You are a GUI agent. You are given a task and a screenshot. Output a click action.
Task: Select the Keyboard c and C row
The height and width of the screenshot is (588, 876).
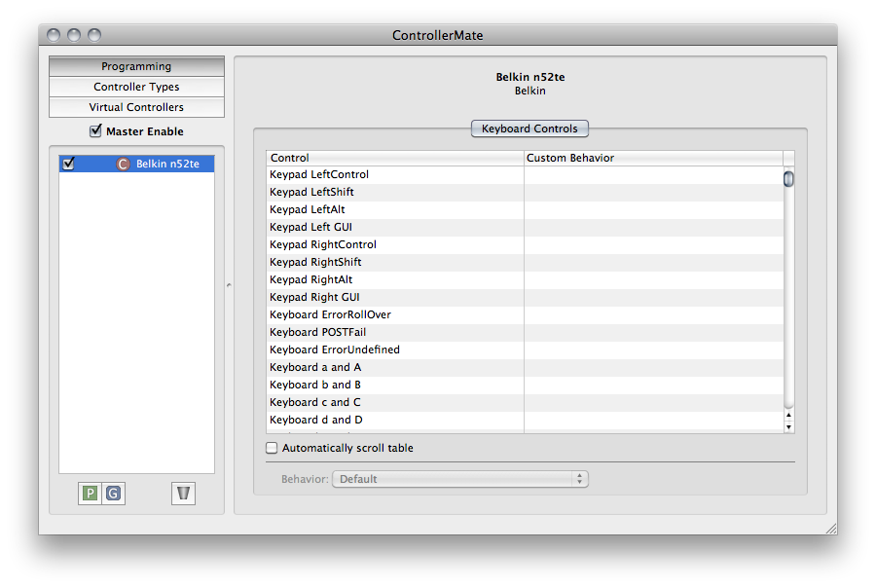coord(526,402)
